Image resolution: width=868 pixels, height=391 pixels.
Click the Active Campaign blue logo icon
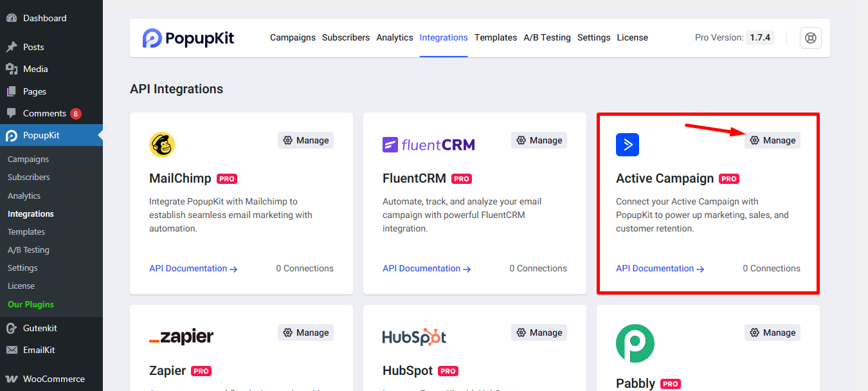tap(627, 145)
